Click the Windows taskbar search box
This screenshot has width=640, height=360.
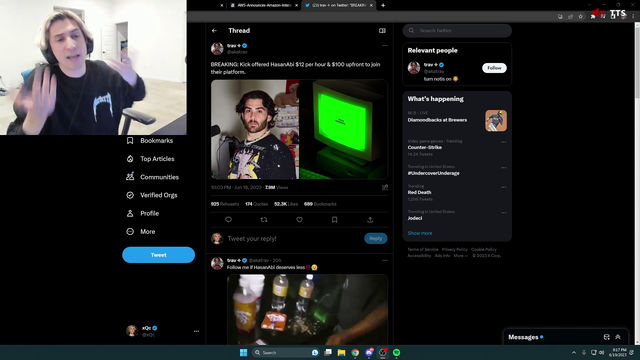[x=285, y=352]
